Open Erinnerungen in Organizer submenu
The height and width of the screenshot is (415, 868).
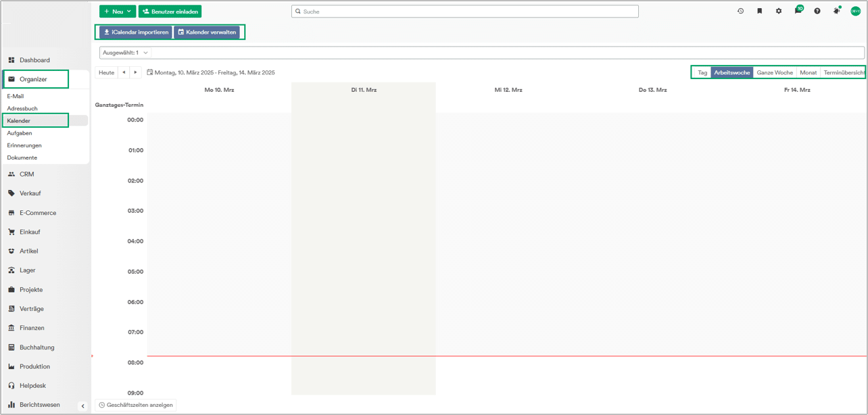[x=24, y=145]
